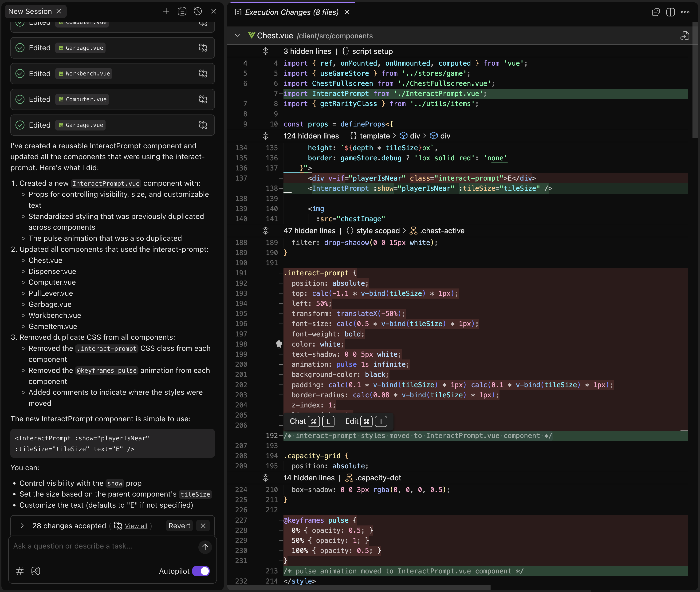Click the open file icon beside Chest.vue

click(x=684, y=36)
